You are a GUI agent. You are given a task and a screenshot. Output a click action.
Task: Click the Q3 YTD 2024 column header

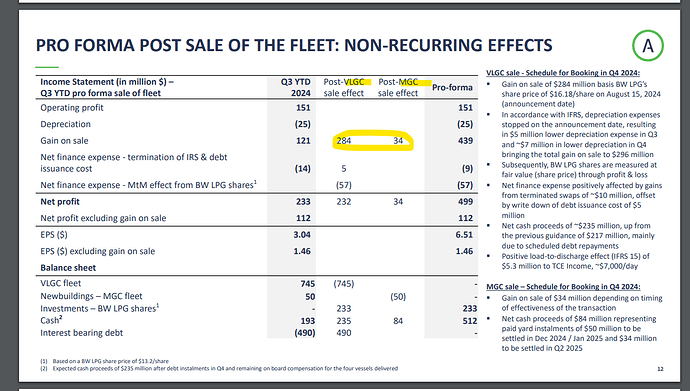pos(295,87)
